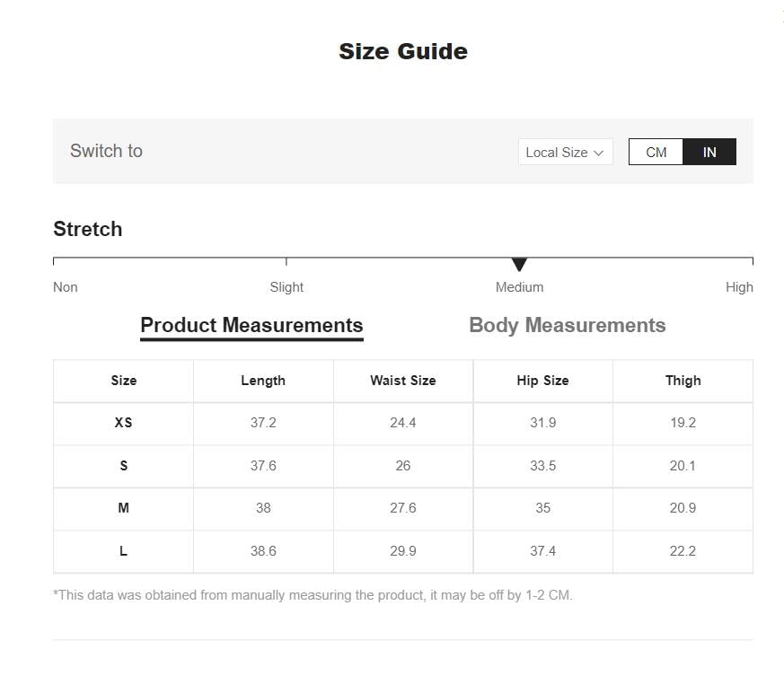Click the Thigh column header
784x693 pixels.
(x=683, y=381)
